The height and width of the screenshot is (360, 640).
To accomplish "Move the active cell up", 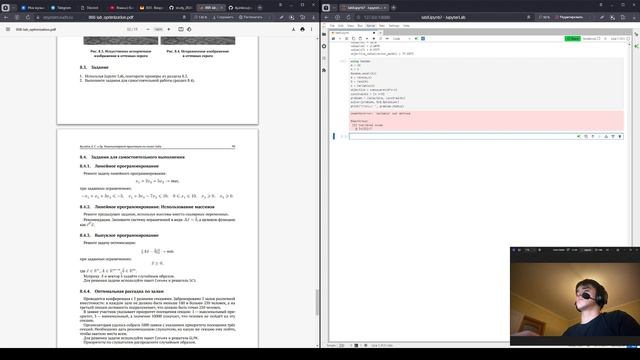I will pos(593,136).
